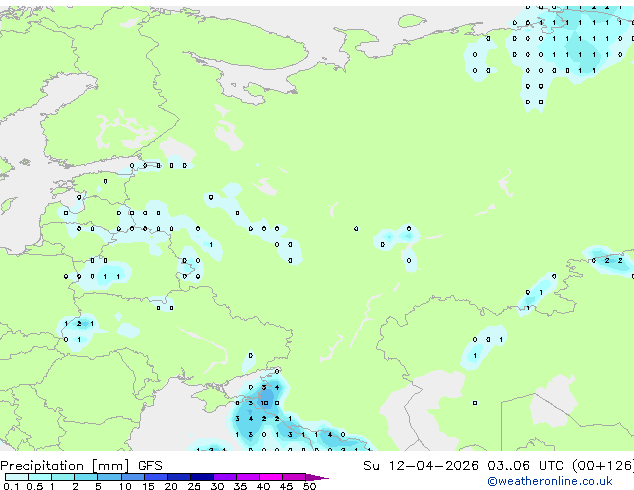Click the 45–50 mm legend color swatch

pyautogui.click(x=294, y=477)
